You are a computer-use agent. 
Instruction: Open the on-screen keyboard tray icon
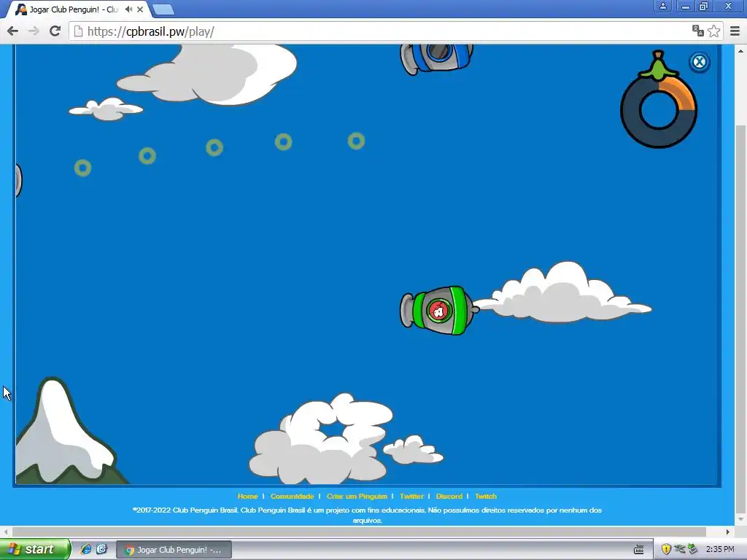coord(639,550)
